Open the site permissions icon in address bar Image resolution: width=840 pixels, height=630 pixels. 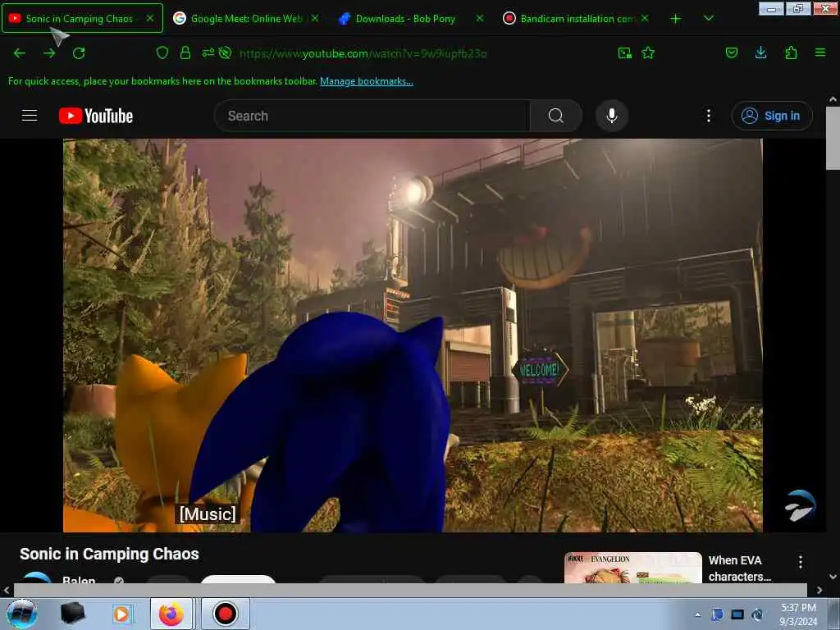[208, 52]
